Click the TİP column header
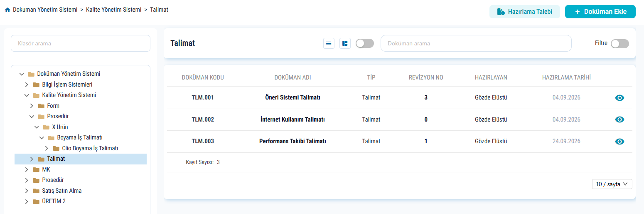644x214 pixels. [371, 77]
